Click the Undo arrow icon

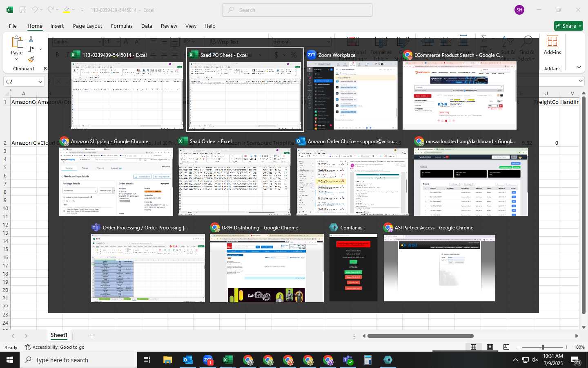tap(35, 10)
